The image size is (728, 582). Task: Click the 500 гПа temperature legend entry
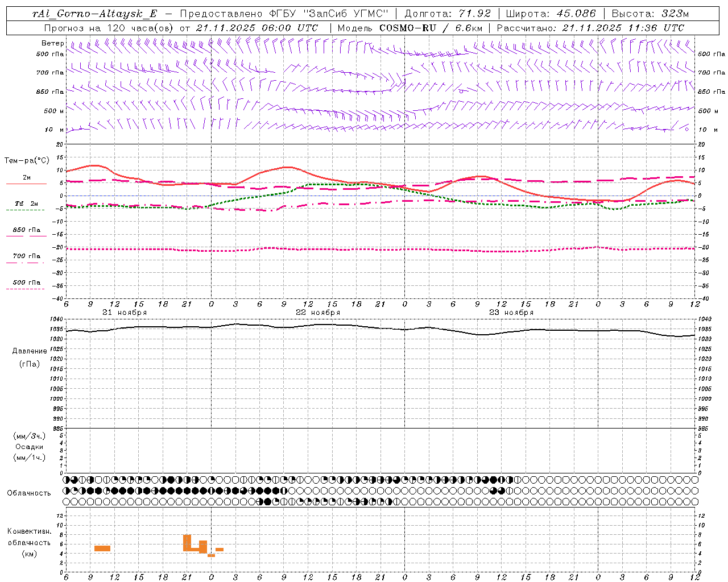[26, 284]
